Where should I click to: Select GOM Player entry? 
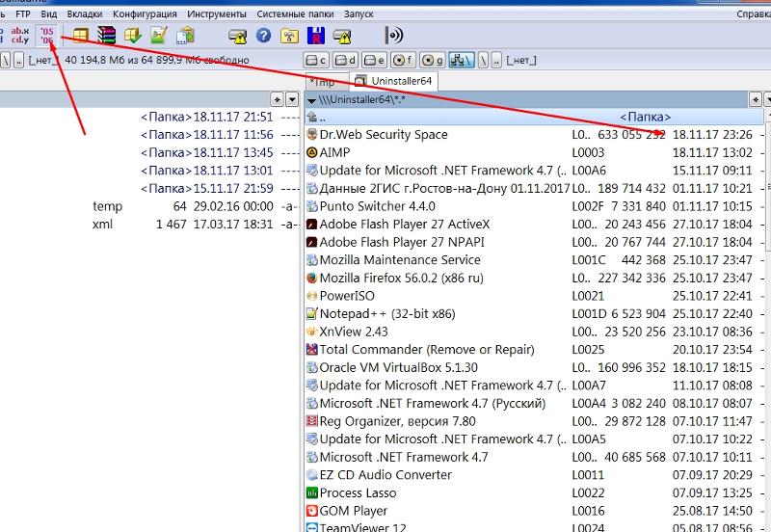pos(534,511)
